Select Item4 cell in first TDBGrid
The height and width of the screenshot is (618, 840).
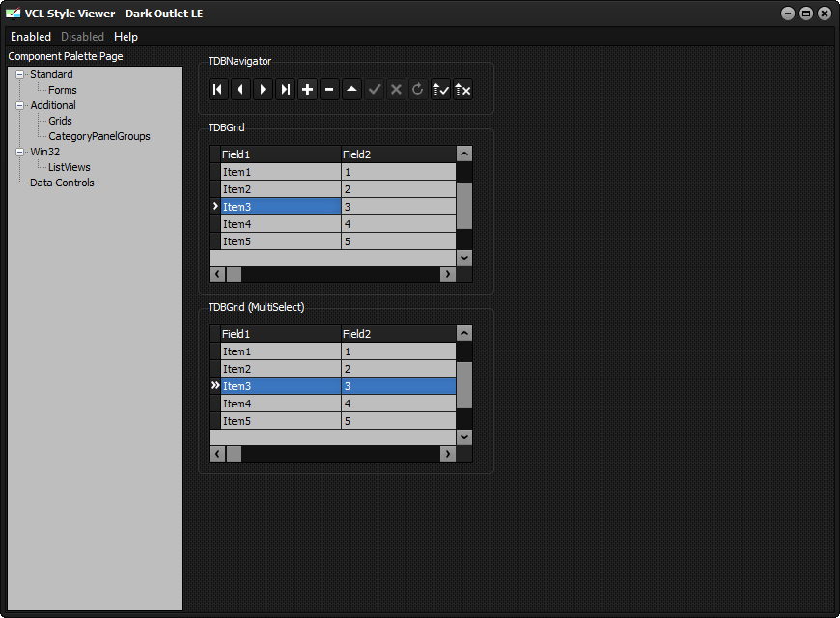[x=281, y=224]
